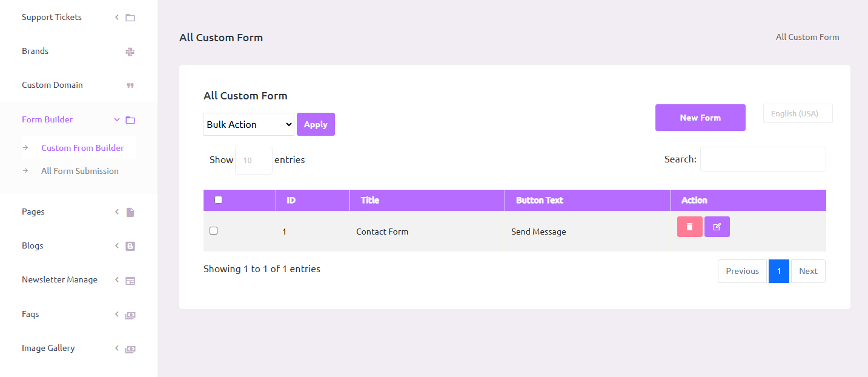This screenshot has height=377, width=868.
Task: Click the red trash delete icon
Action: pos(689,227)
